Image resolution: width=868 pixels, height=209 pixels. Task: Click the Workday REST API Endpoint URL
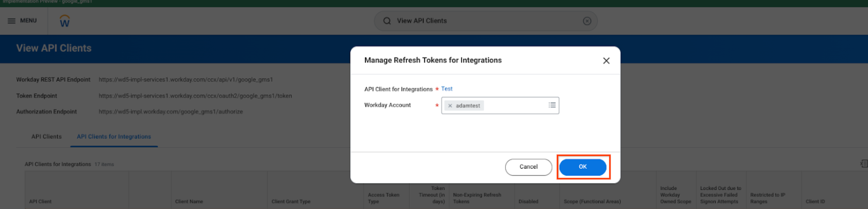coord(186,80)
